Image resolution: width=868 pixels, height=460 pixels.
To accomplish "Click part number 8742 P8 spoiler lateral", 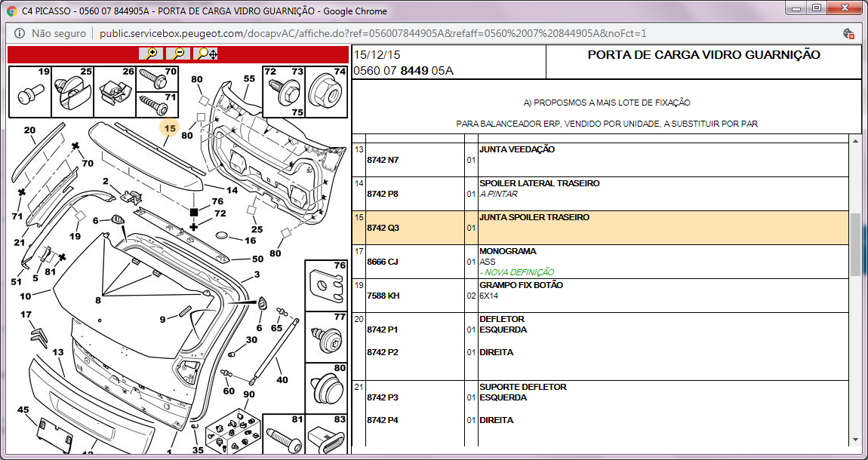I will (x=383, y=194).
